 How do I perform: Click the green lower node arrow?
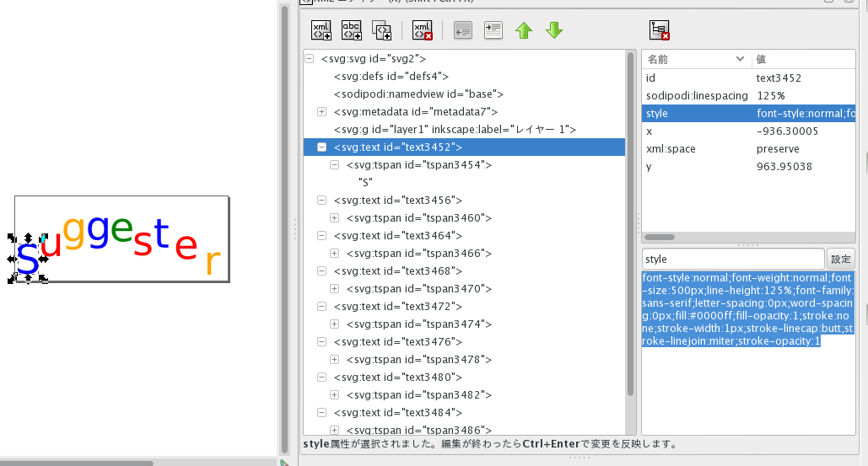point(554,30)
